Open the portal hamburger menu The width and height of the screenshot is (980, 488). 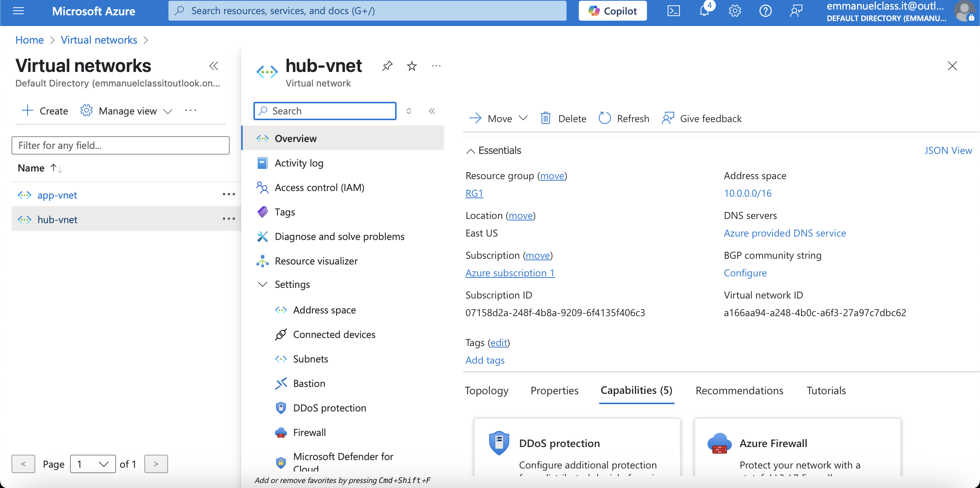pos(18,11)
